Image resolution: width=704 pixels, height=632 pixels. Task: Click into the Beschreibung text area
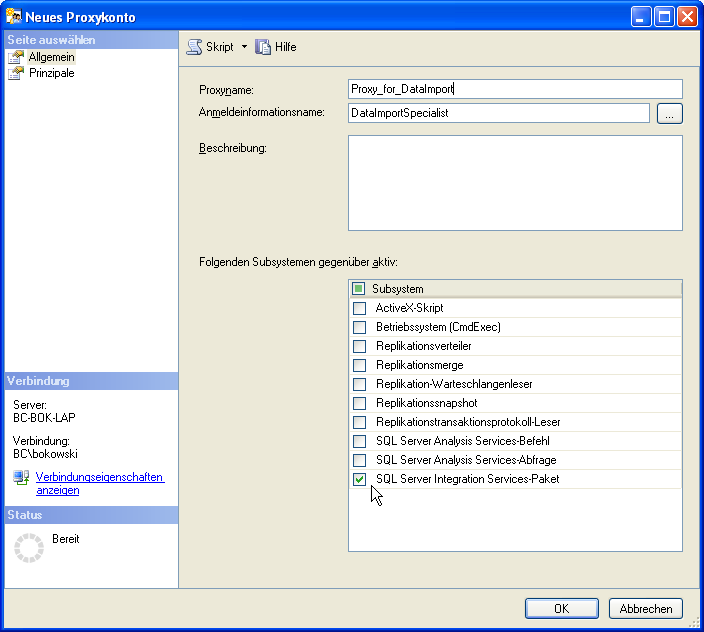click(515, 183)
